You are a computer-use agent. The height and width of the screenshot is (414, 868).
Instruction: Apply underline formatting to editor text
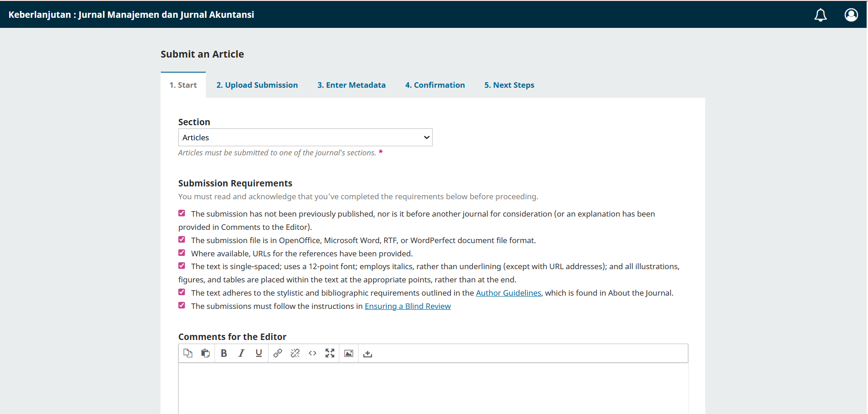click(258, 353)
